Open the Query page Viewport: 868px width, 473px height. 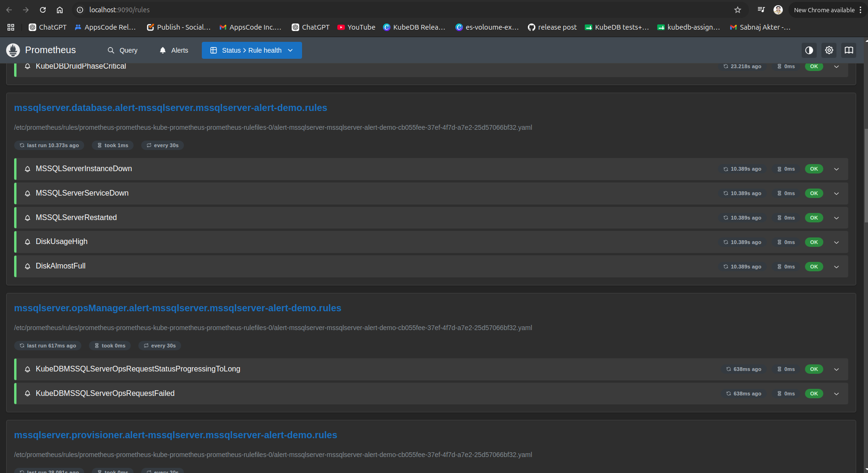click(x=122, y=50)
